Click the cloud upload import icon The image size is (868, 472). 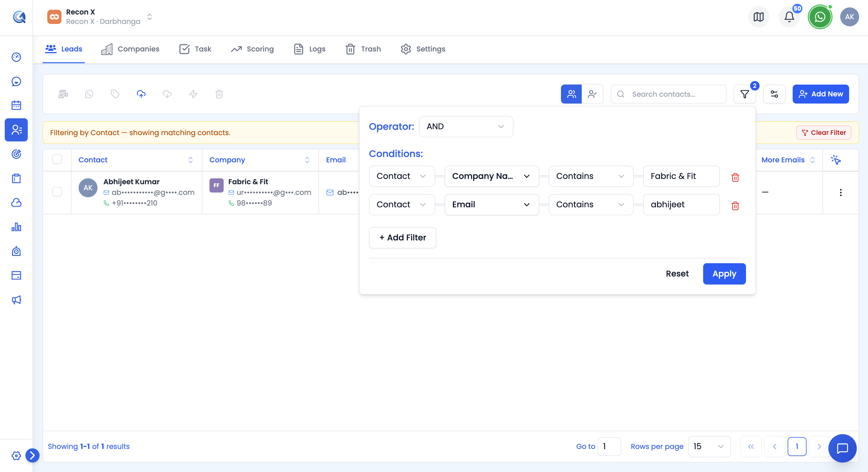[x=141, y=94]
